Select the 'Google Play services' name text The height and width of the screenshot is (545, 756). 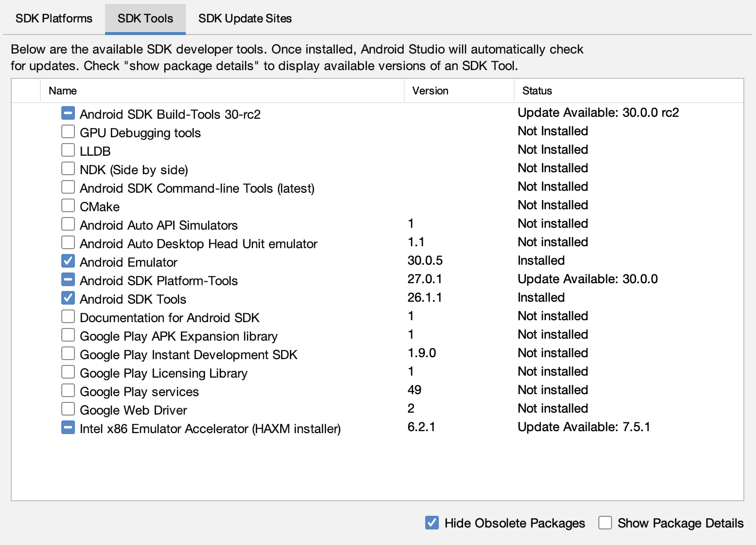tap(139, 392)
